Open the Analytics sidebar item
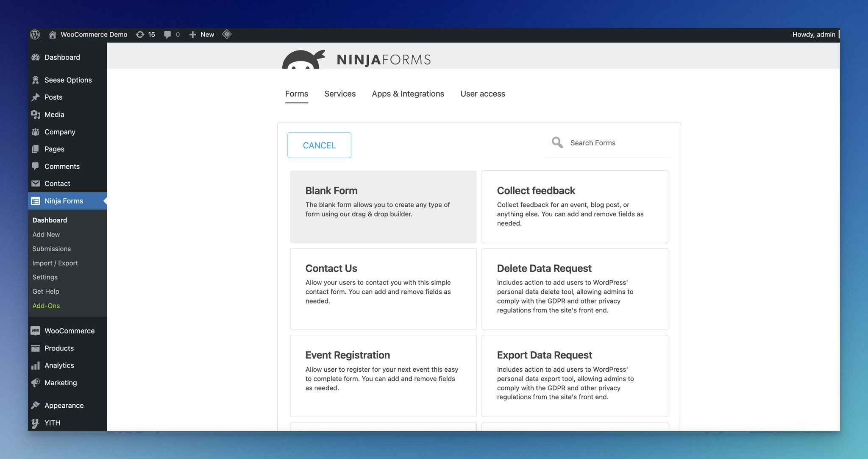Viewport: 868px width, 459px height. [67, 365]
